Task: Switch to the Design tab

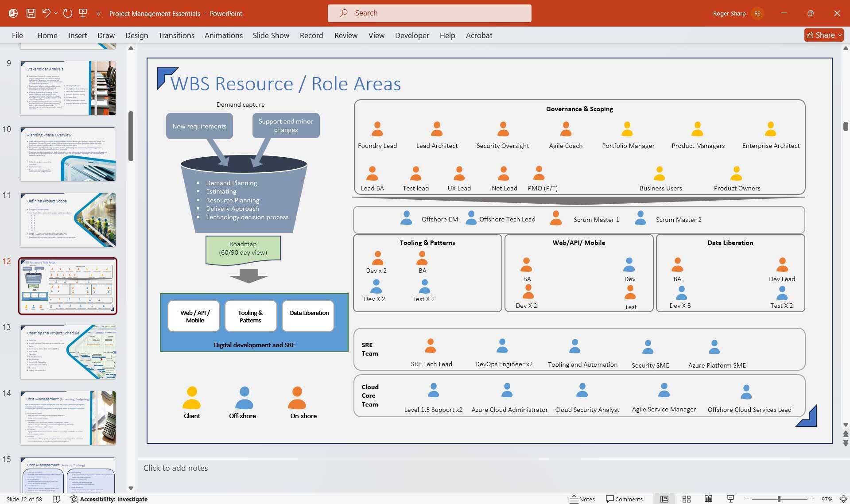Action: (136, 35)
